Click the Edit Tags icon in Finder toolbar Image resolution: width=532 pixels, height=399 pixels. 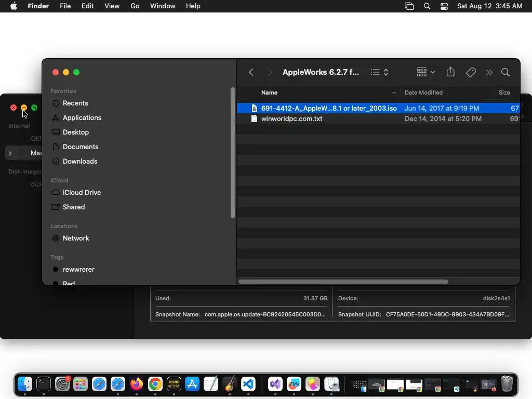tap(471, 72)
